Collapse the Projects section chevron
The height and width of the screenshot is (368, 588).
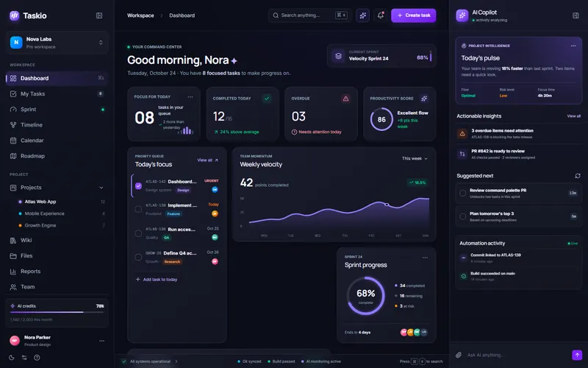click(101, 188)
